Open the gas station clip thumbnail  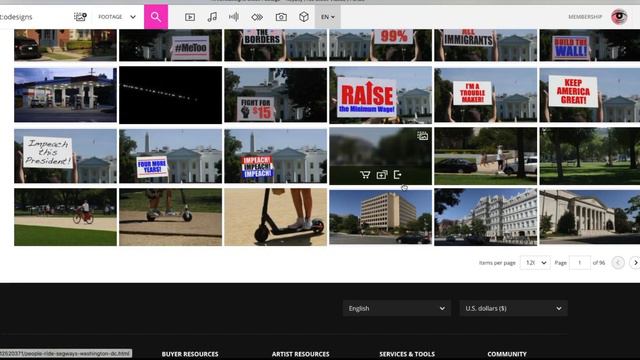tap(65, 95)
